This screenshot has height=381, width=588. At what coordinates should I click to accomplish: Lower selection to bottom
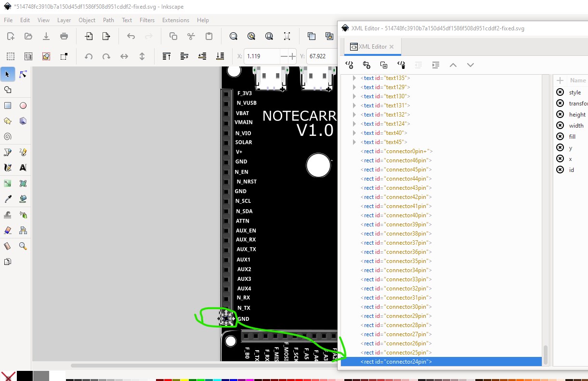[220, 56]
